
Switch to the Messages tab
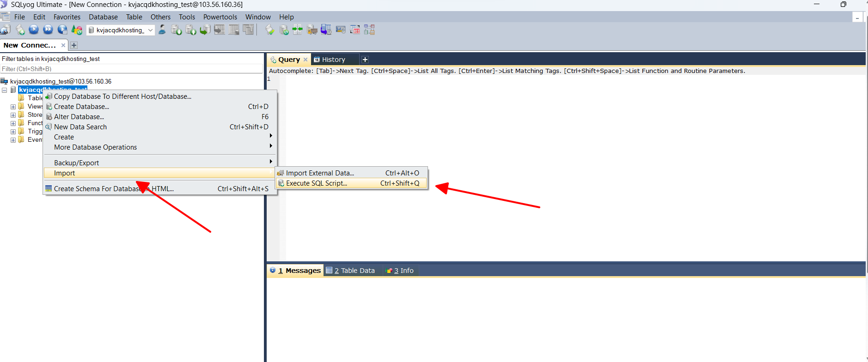click(x=296, y=271)
